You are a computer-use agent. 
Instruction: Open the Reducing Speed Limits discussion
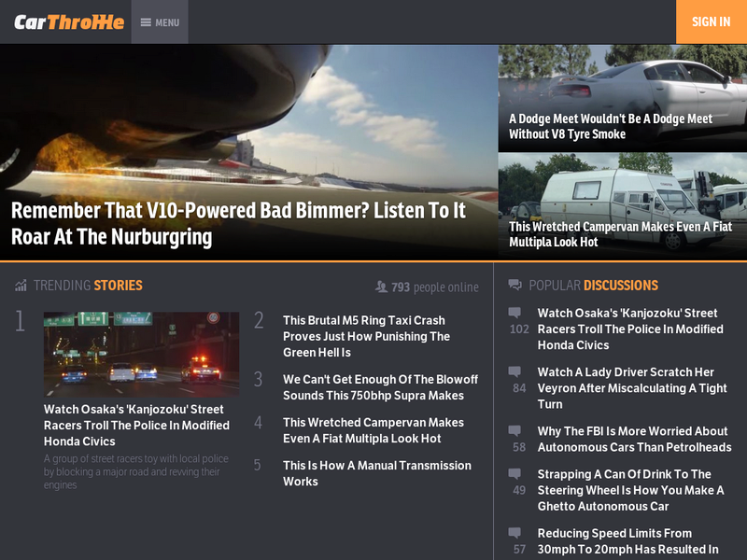(627, 541)
